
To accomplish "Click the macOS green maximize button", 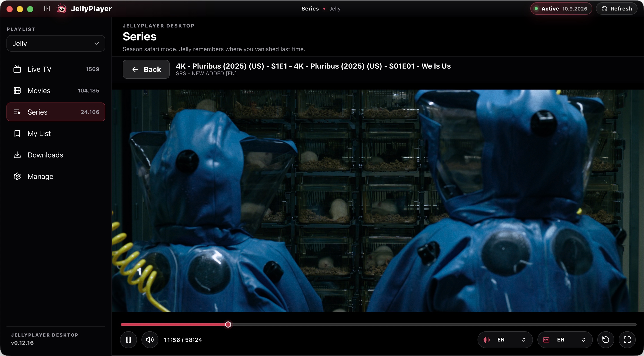I will 30,9.
